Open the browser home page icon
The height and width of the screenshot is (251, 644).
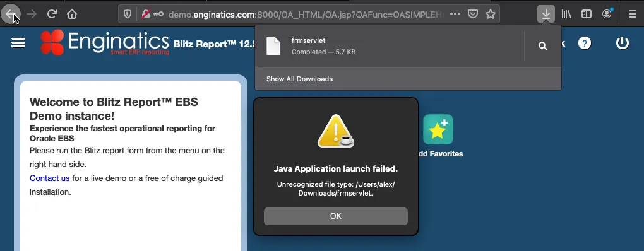[x=72, y=14]
